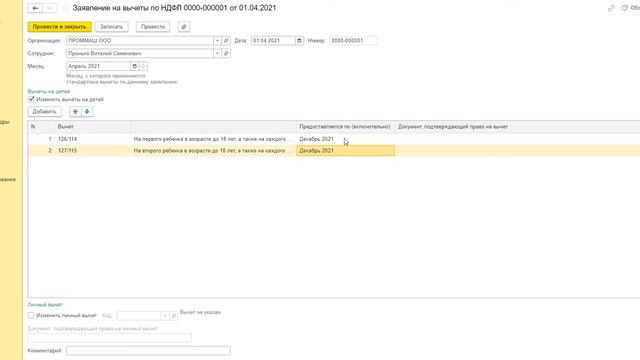The width and height of the screenshot is (640, 360).
Task: Click the Номер input field
Action: (x=353, y=41)
